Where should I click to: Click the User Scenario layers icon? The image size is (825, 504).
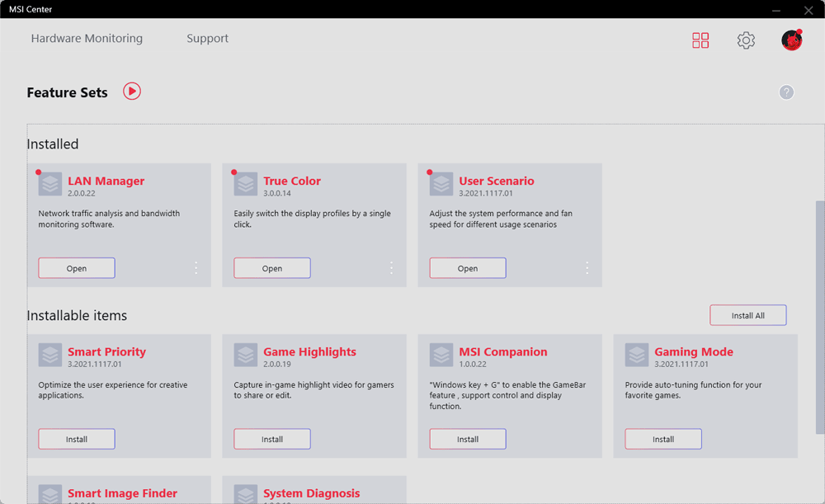(441, 184)
